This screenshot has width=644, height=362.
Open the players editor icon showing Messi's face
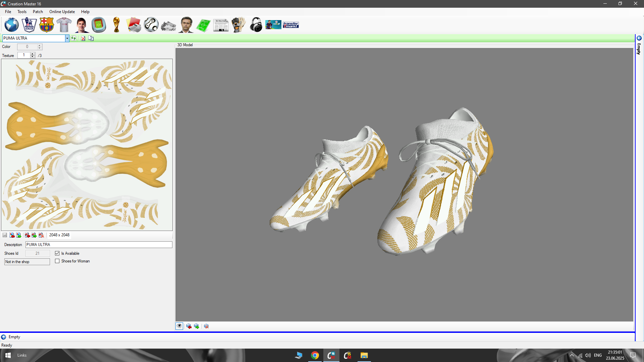click(82, 25)
